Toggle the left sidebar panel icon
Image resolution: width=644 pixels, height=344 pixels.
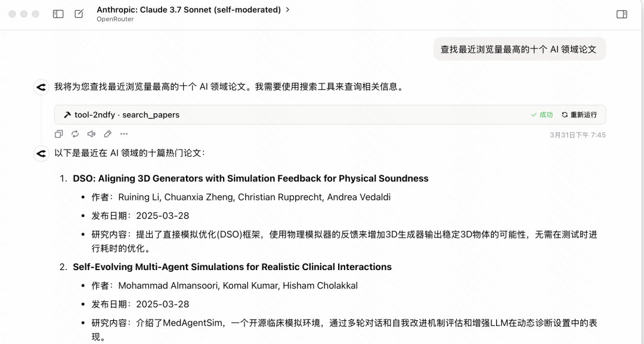[x=58, y=14]
